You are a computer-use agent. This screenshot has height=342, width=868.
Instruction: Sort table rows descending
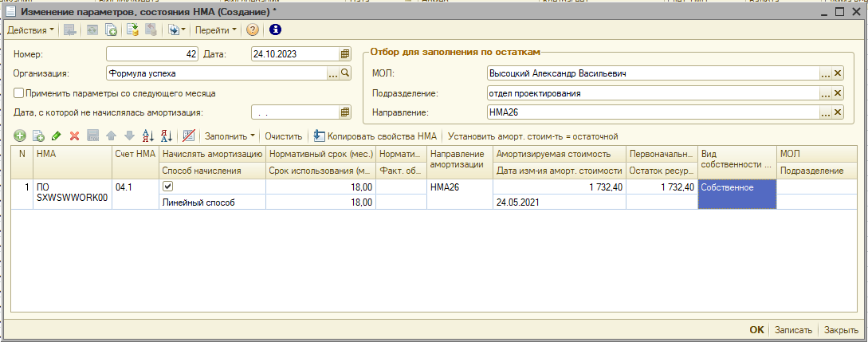[166, 136]
